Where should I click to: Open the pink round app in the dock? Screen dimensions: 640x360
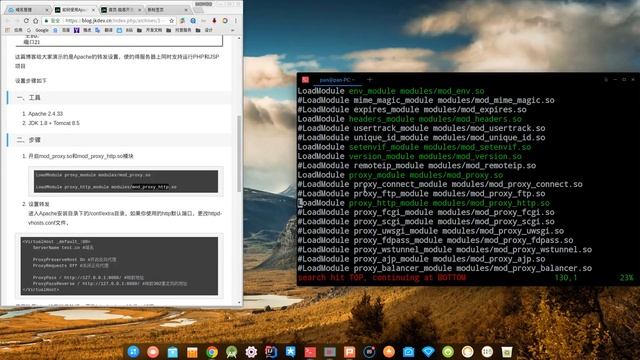pyautogui.click(x=153, y=352)
